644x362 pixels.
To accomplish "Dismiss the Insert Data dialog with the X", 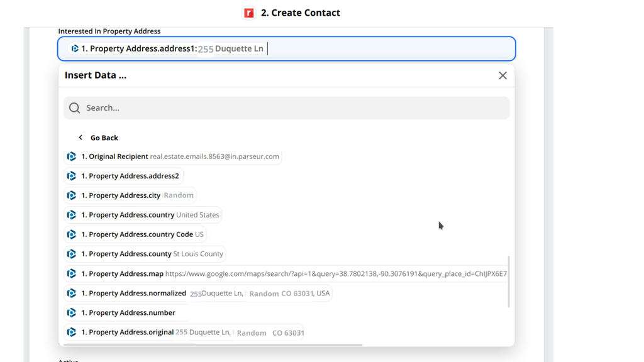I will click(502, 75).
